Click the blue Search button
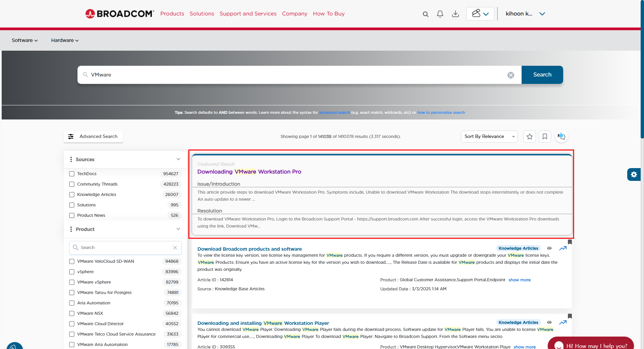This screenshot has width=644, height=349. [542, 75]
